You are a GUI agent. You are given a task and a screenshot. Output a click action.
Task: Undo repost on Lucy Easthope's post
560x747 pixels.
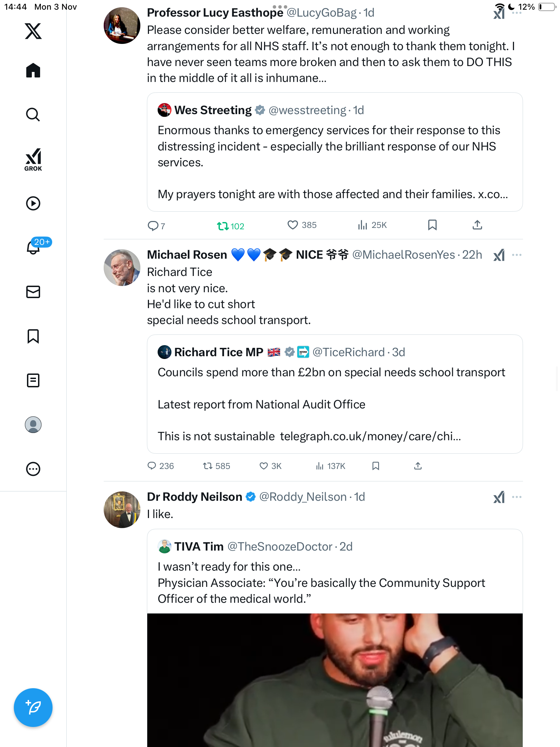[x=223, y=226]
